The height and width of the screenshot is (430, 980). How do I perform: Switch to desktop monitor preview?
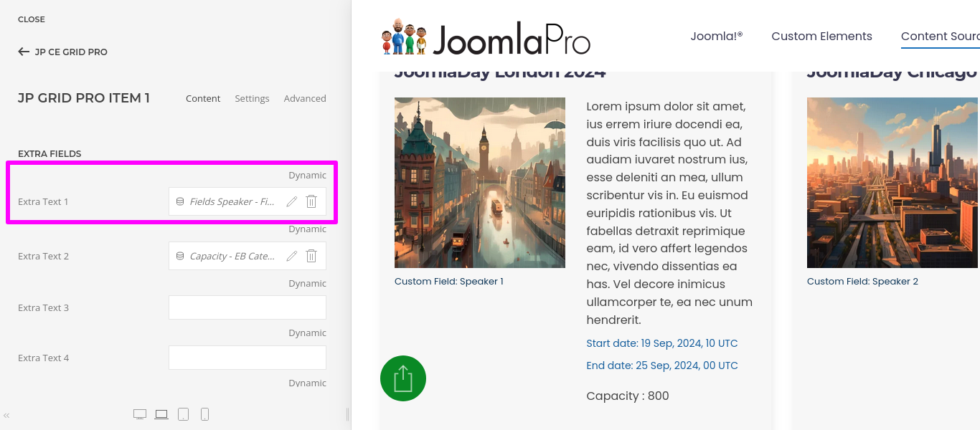click(x=140, y=414)
